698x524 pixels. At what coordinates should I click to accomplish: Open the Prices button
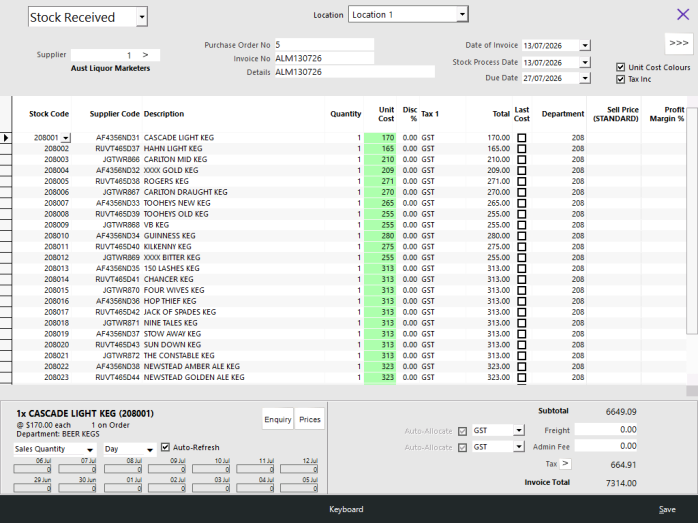[x=310, y=419]
